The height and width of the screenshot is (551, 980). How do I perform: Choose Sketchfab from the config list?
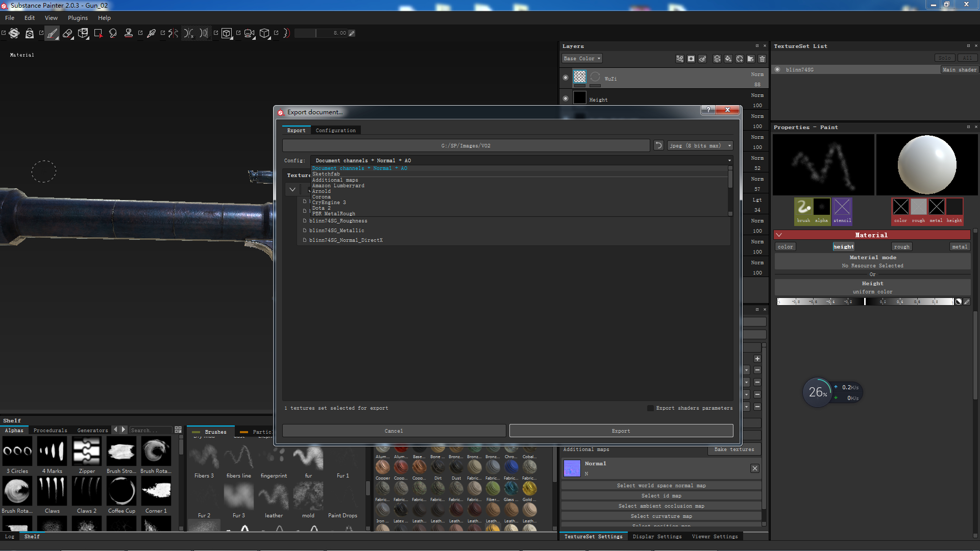(x=326, y=174)
